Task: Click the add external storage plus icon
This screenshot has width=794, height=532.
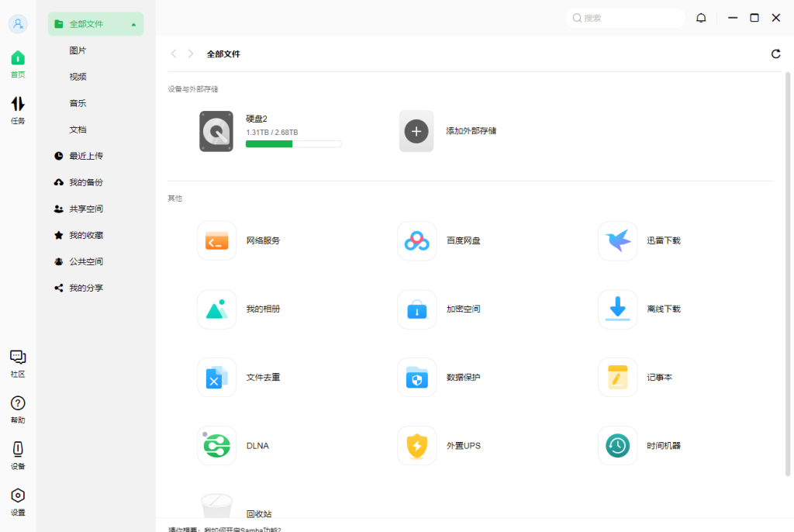Action: click(x=416, y=131)
